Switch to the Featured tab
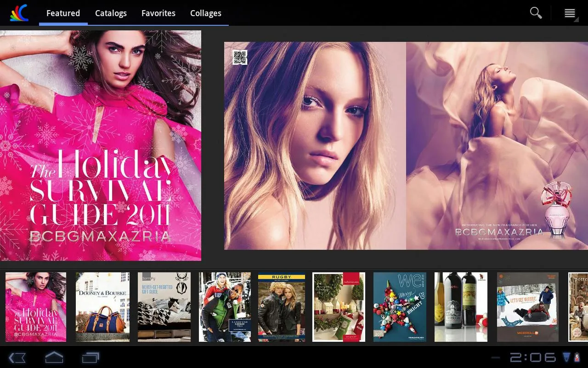Viewport: 588px width, 368px height. [63, 13]
